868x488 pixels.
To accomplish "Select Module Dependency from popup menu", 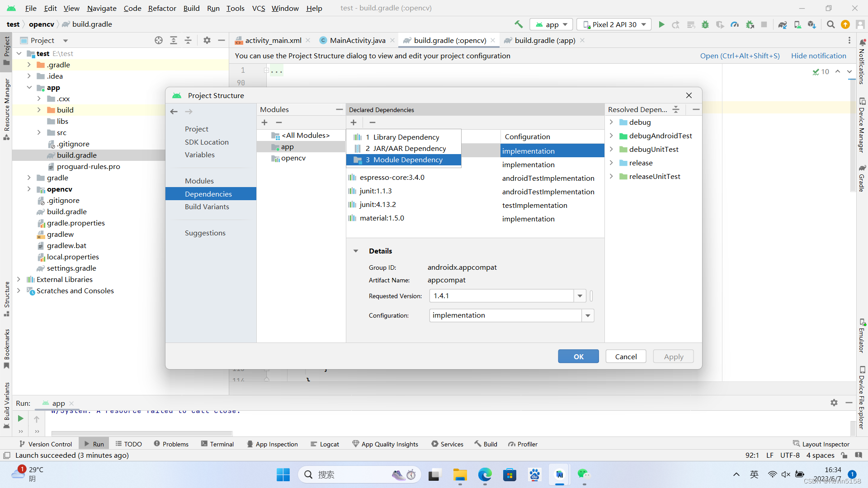I will [x=404, y=160].
